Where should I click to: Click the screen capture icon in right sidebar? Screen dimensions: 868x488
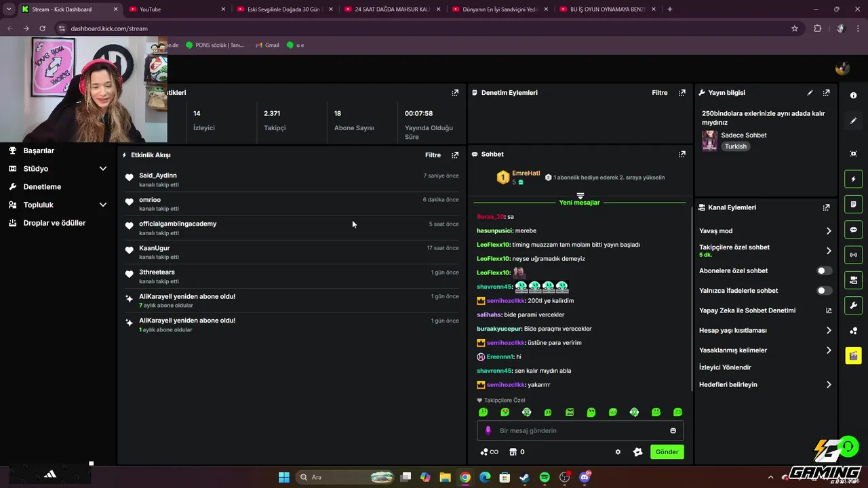(x=853, y=154)
